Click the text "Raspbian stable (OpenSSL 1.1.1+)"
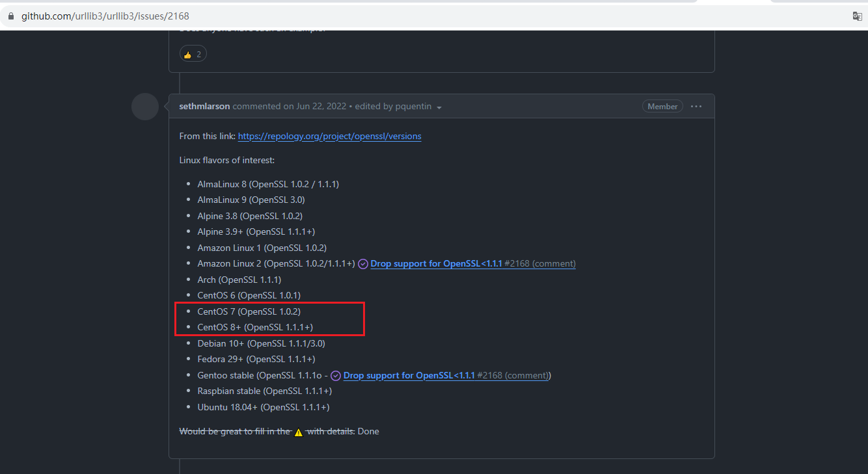Viewport: 868px width, 474px height. coord(265,391)
